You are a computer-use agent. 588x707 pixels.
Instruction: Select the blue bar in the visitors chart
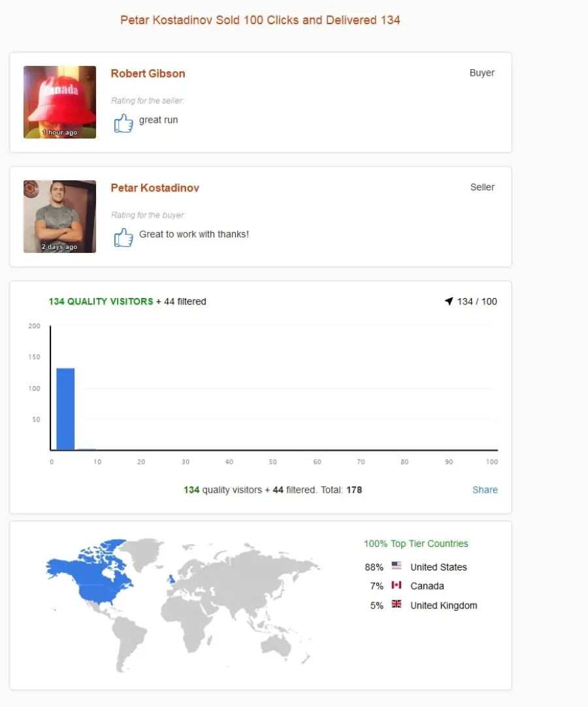(65, 409)
